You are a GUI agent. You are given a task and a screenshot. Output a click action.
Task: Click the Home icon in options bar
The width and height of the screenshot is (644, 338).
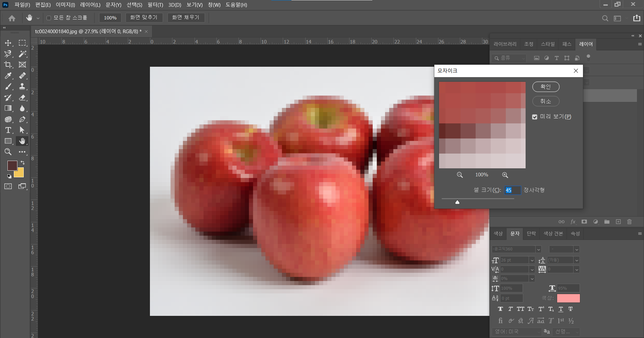click(12, 18)
